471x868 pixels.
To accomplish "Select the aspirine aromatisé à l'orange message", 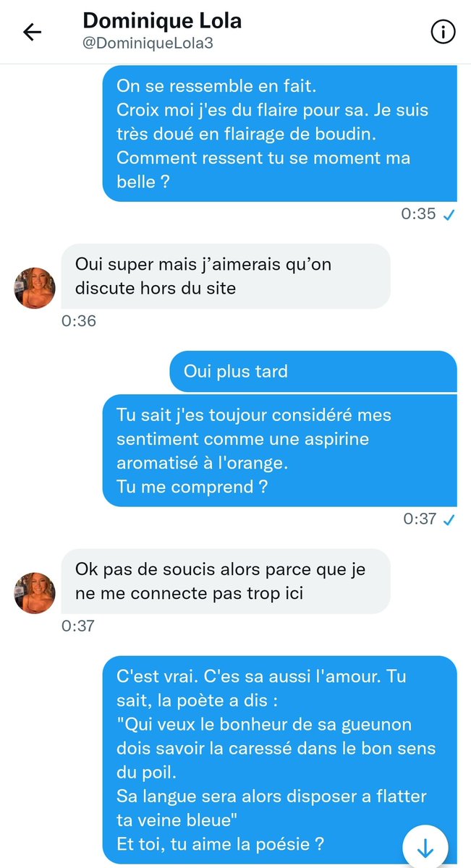I will tap(280, 451).
